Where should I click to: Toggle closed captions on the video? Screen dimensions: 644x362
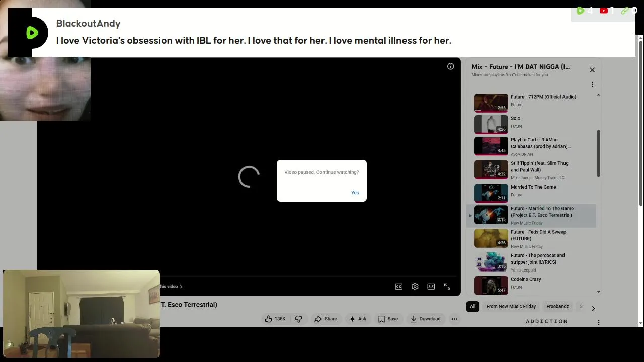(x=398, y=286)
